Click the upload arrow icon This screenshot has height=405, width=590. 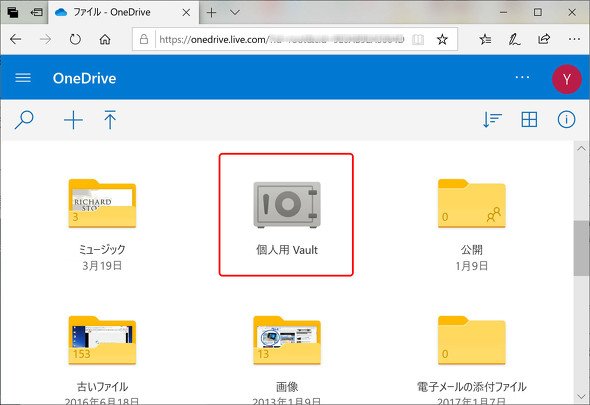click(110, 120)
